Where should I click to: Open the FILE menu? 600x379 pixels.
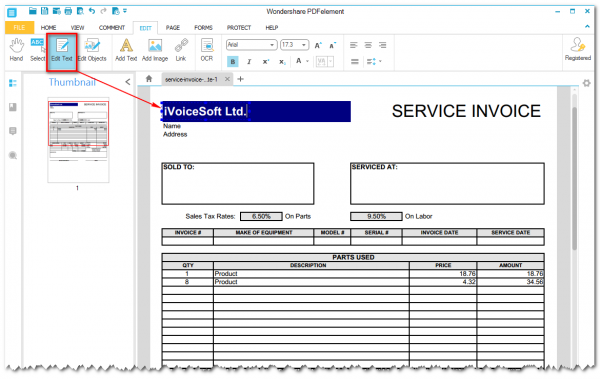19,28
